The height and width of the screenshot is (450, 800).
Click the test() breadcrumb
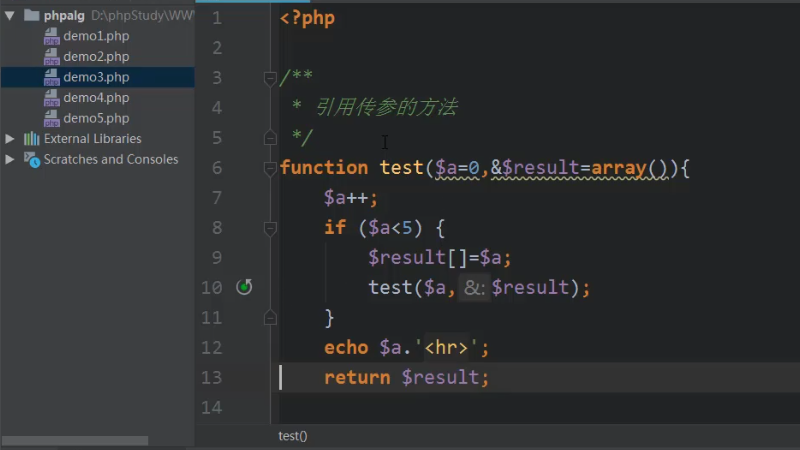[293, 436]
